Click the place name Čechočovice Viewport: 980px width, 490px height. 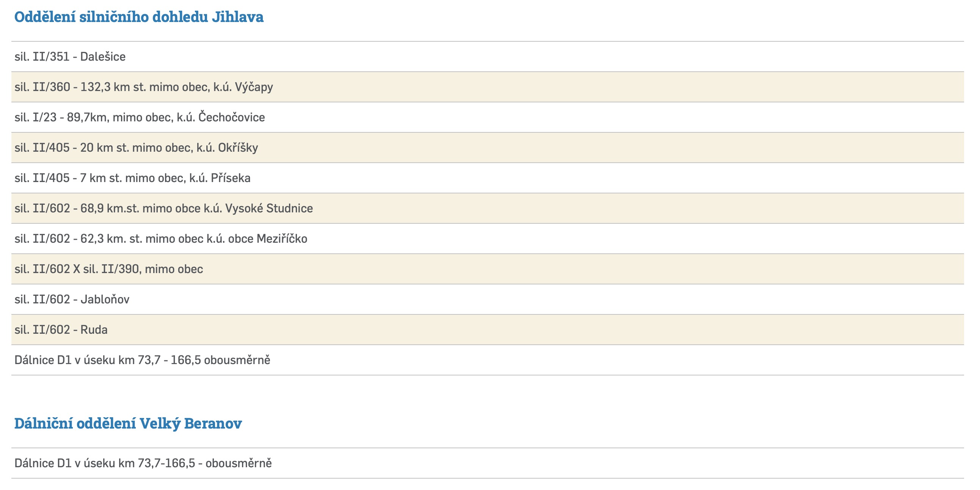click(231, 117)
